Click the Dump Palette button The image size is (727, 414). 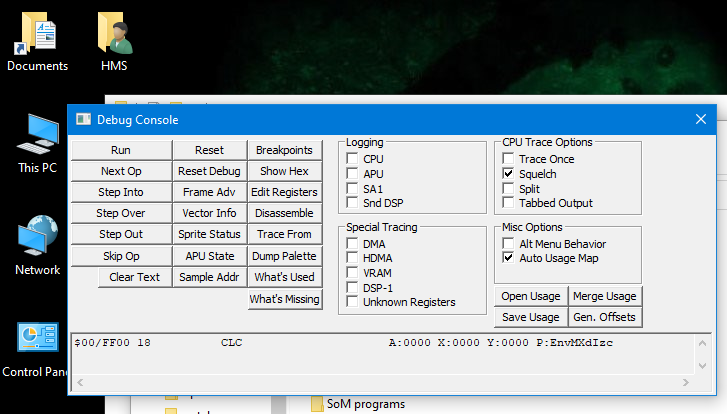point(285,256)
